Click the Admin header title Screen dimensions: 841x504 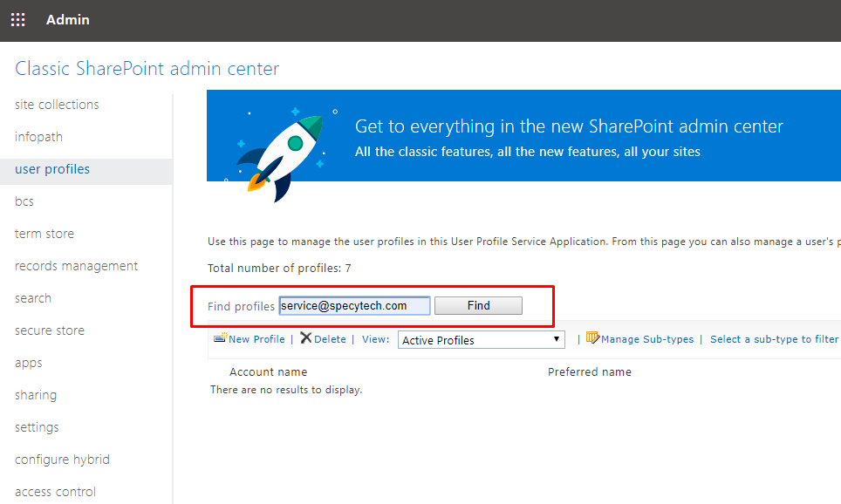(x=67, y=20)
